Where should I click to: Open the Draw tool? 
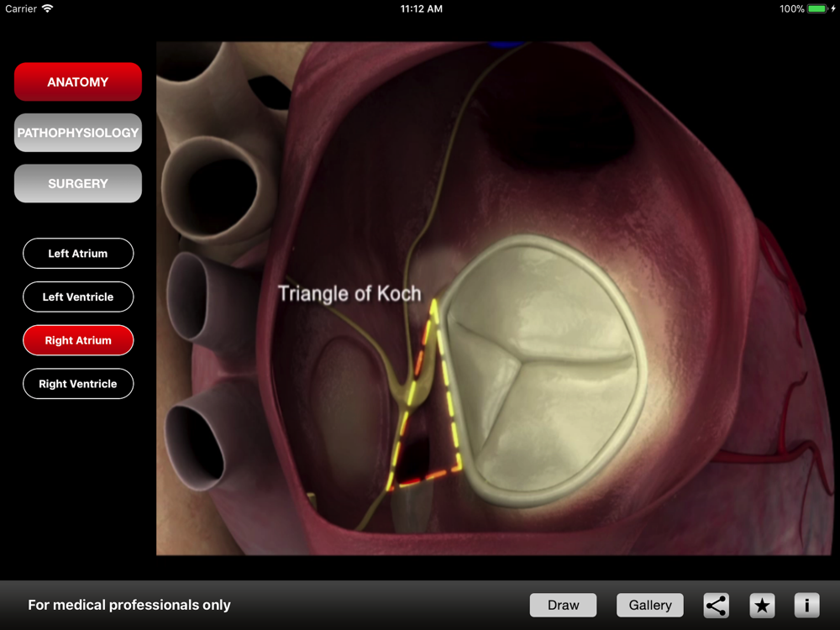[563, 606]
